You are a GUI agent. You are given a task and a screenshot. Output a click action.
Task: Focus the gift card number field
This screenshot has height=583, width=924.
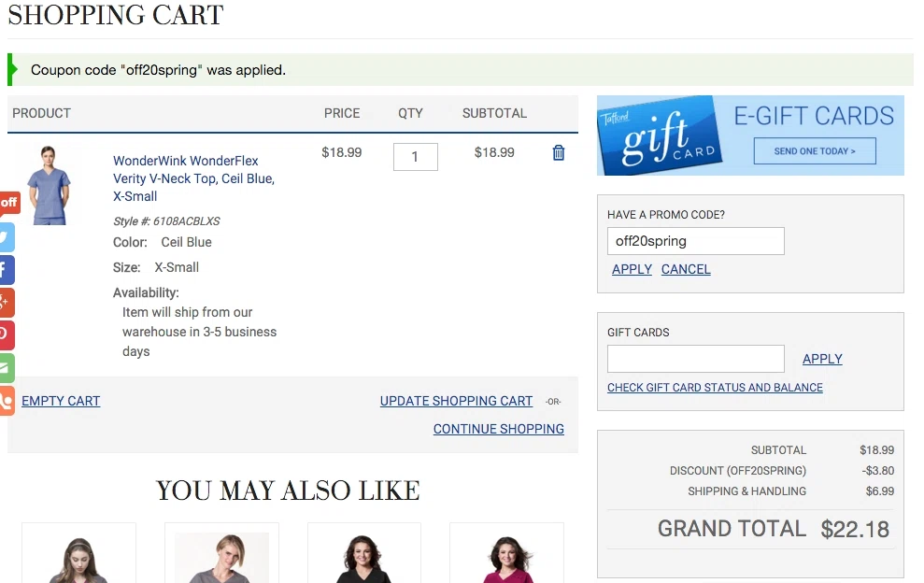695,359
